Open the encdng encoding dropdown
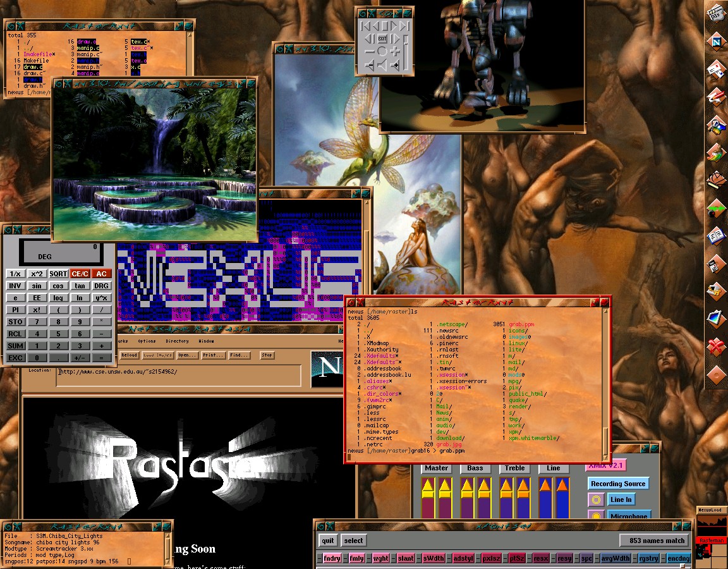The height and width of the screenshot is (569, 728). click(678, 558)
